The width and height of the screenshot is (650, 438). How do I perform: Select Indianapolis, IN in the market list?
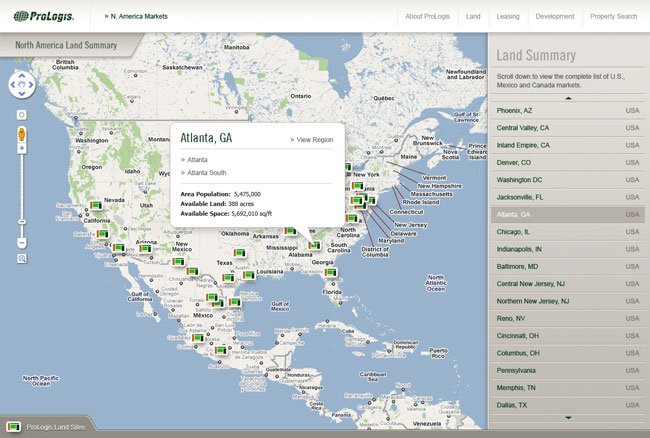point(568,249)
